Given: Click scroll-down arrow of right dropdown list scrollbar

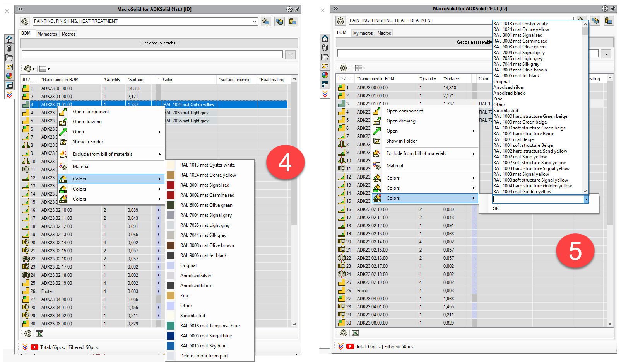Looking at the screenshot, I should [585, 191].
